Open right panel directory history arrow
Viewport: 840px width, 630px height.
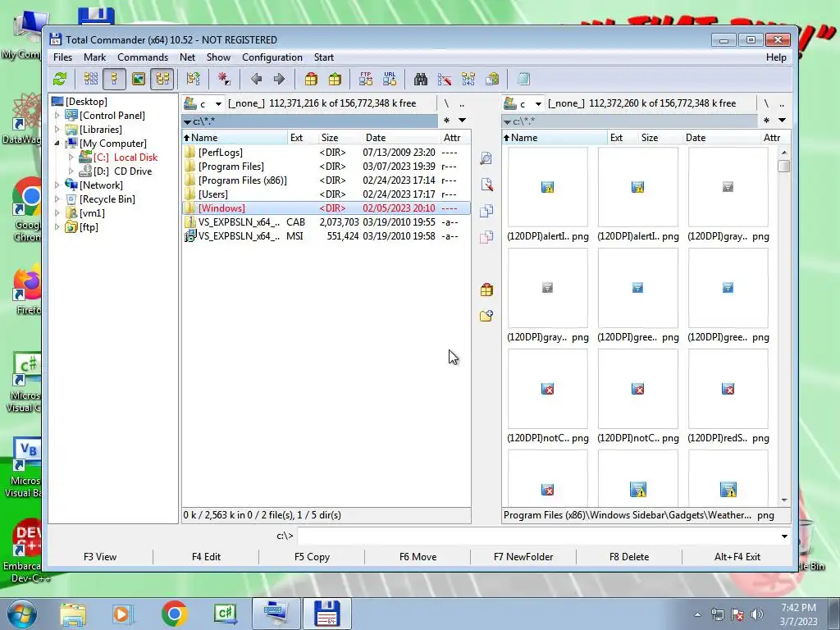(x=782, y=121)
